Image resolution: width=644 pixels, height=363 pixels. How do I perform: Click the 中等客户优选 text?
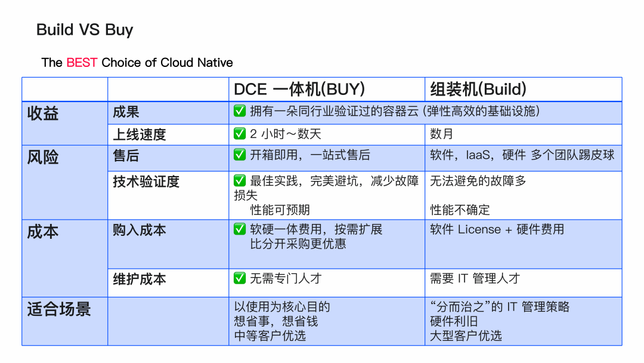pos(270,336)
